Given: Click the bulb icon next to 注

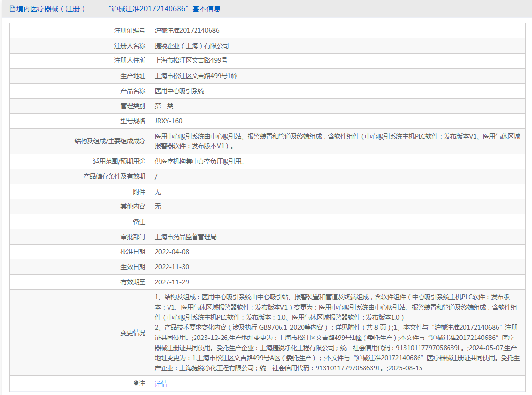Looking at the screenshot, I should point(136,384).
